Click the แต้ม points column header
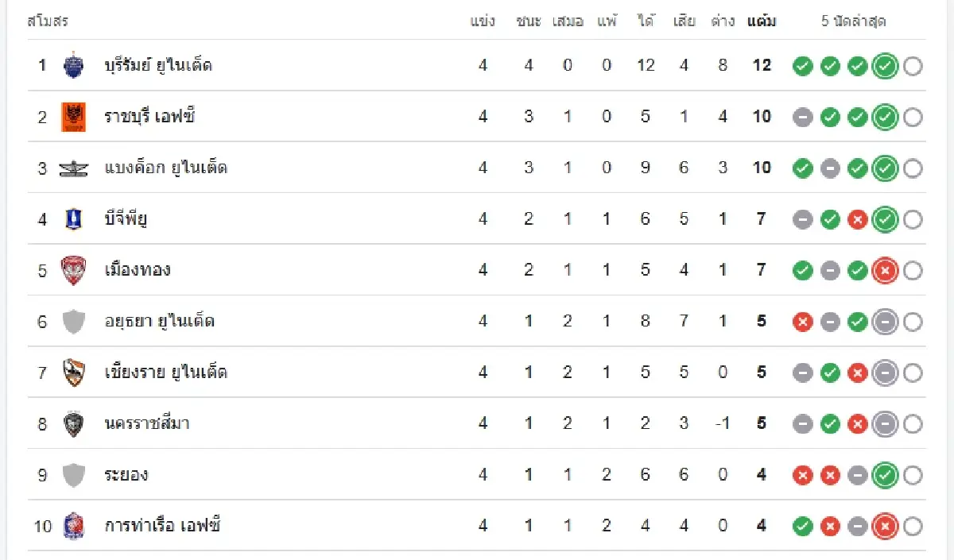Screen dimensions: 954x560 point(762,21)
